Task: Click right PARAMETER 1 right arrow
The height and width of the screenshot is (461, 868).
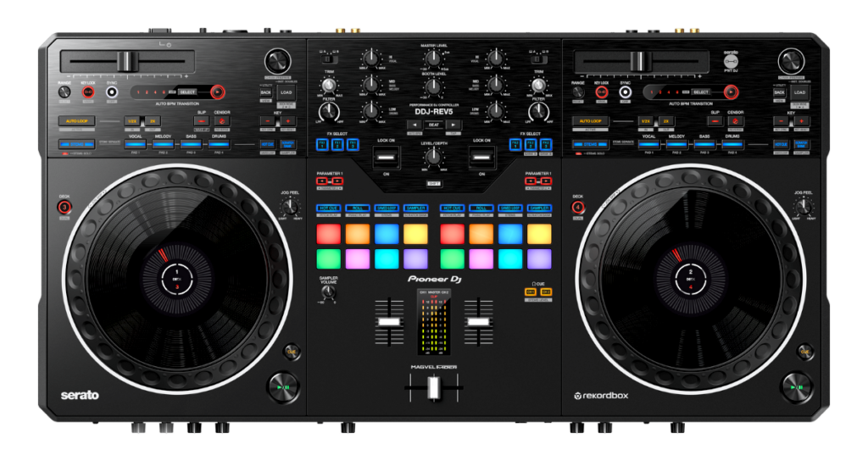Action: pos(546,181)
